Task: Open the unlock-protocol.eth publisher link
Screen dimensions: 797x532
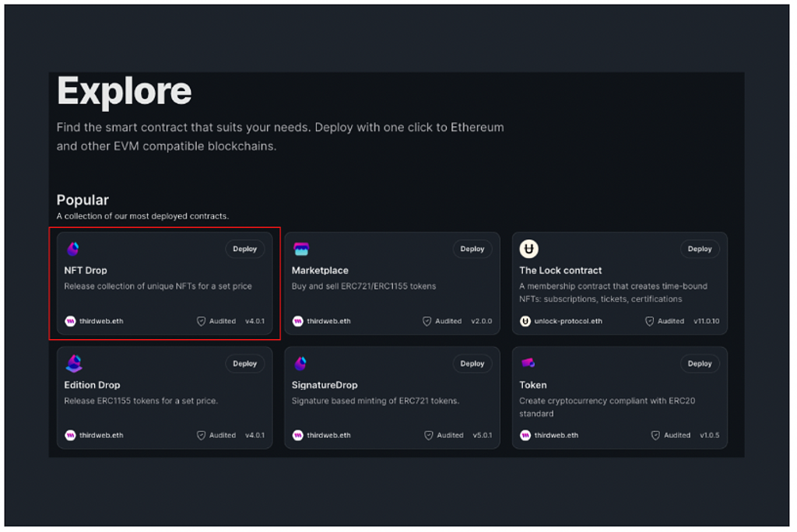Action: 568,321
